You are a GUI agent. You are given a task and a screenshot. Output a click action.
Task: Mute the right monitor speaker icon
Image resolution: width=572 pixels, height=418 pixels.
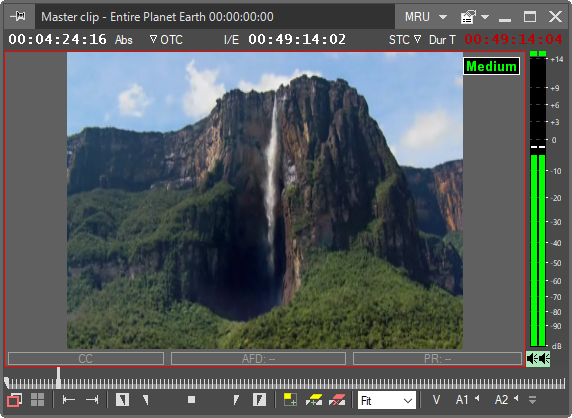click(544, 359)
